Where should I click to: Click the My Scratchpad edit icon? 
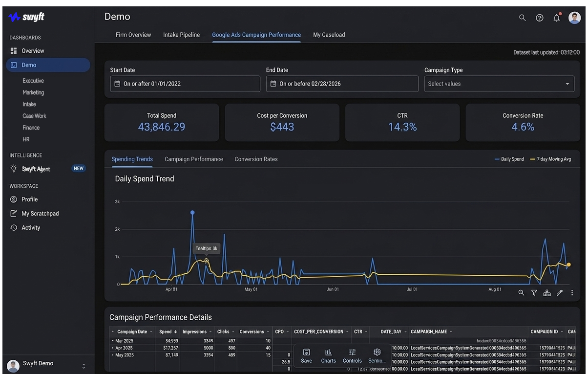click(14, 214)
